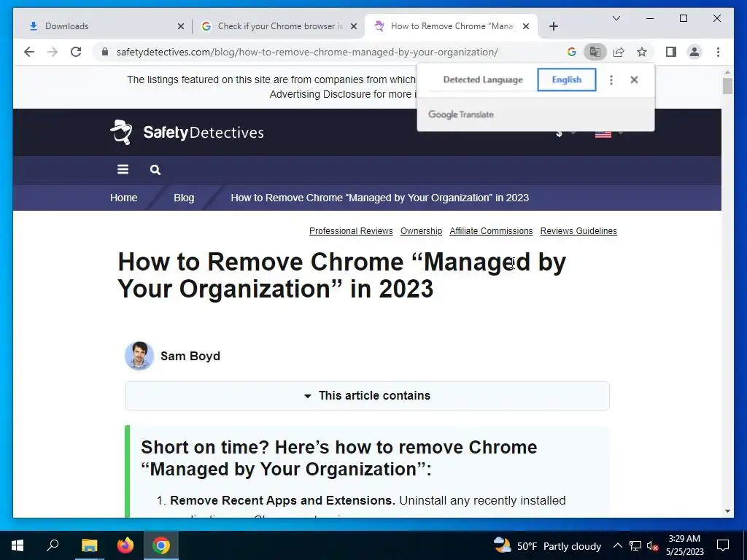This screenshot has height=560, width=747.
Task: Open the side panel icon
Action: click(x=671, y=52)
